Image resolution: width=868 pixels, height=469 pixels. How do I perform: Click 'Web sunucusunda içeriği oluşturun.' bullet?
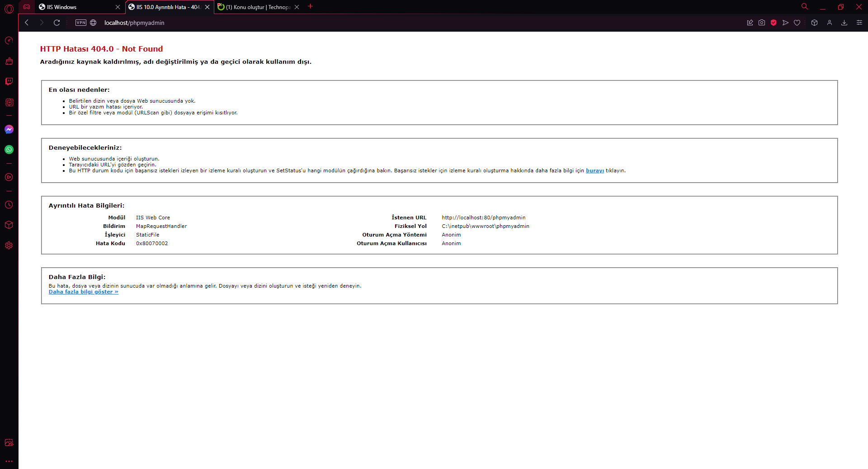coord(114,159)
